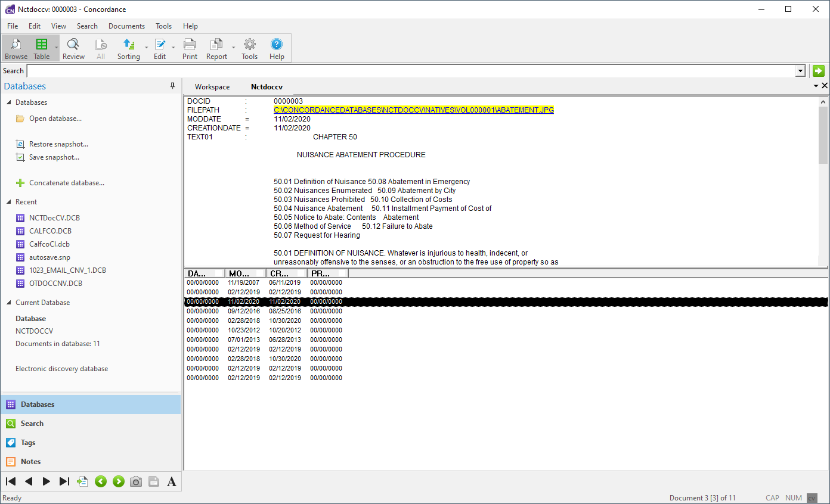This screenshot has height=504, width=830.
Task: Select table row with 07/01/2013
Action: [x=506, y=340]
